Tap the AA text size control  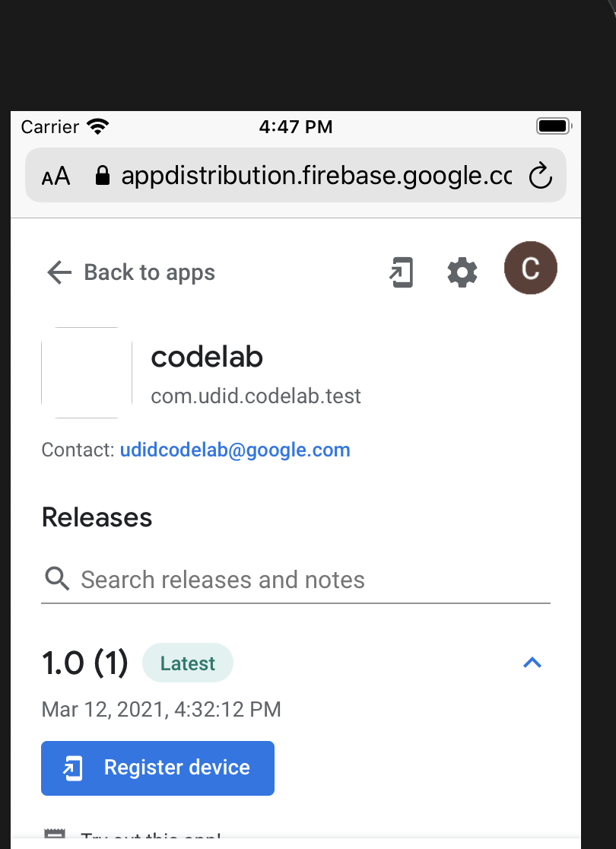coord(56,176)
